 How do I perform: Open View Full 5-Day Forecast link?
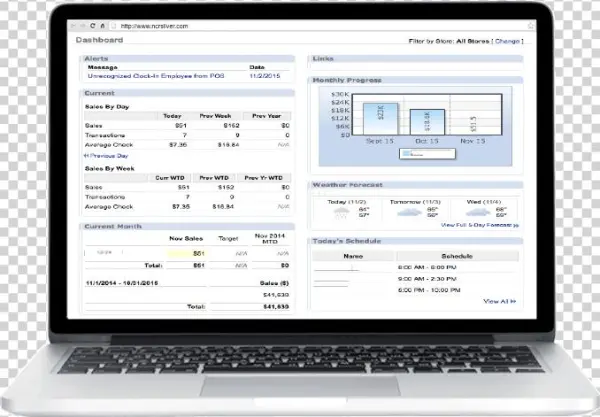click(478, 226)
